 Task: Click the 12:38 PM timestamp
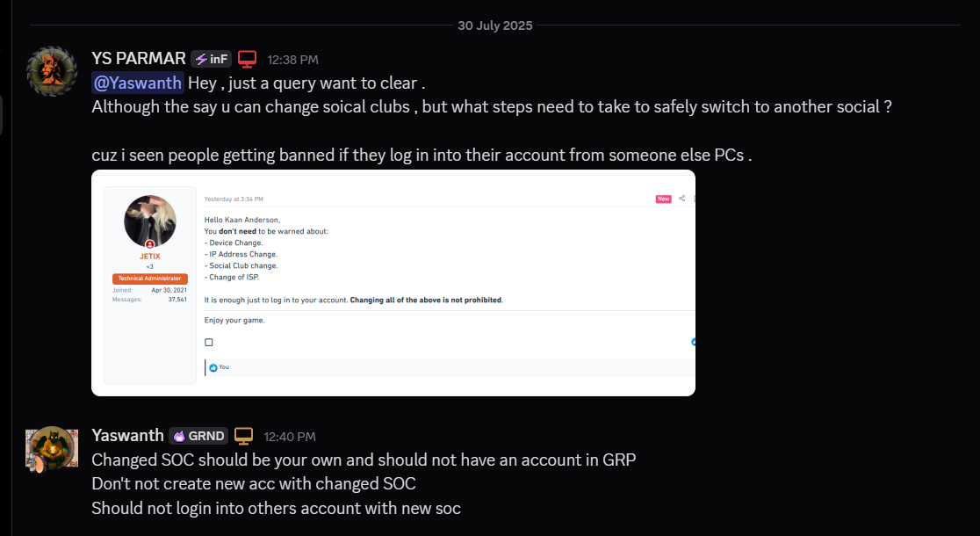[x=292, y=59]
